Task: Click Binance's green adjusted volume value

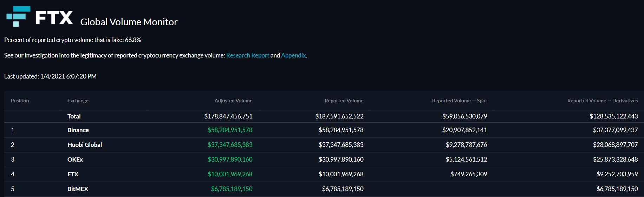Action: click(230, 130)
